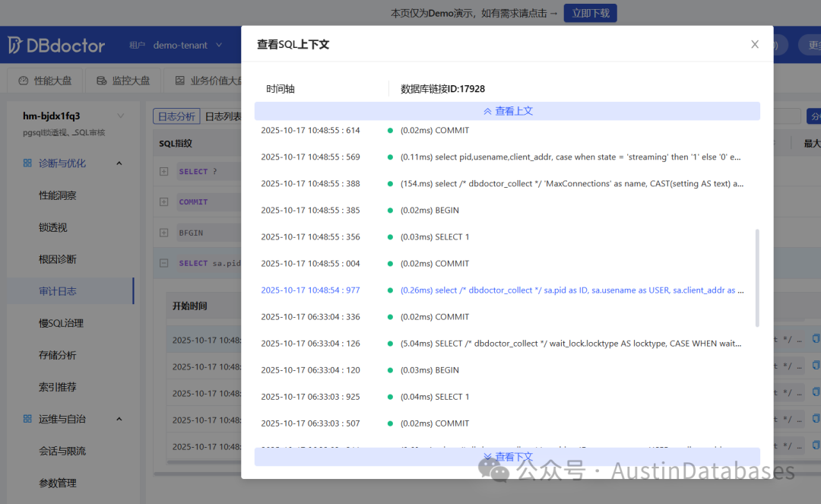This screenshot has width=821, height=504.
Task: Go to 根因诊断 in the sidebar
Action: (58, 259)
